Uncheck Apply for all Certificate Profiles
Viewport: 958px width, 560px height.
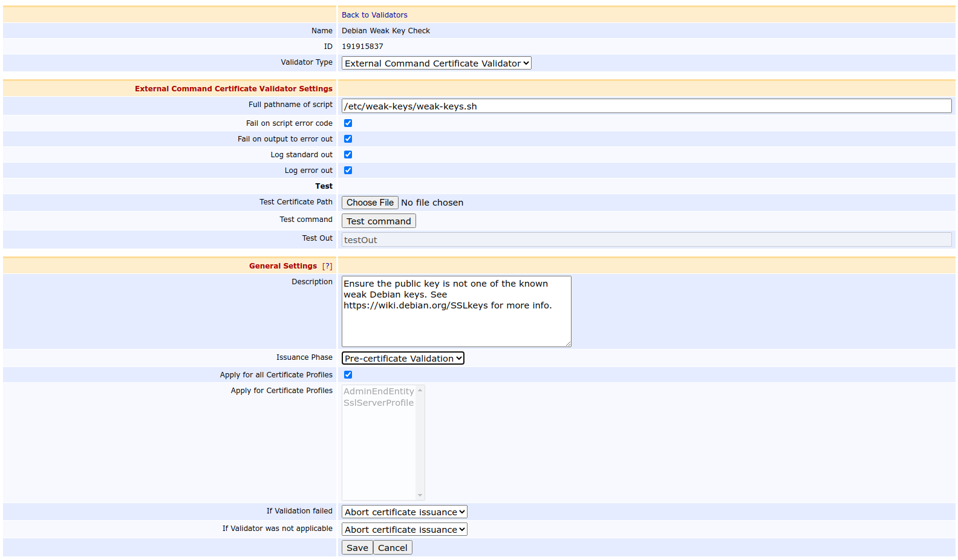348,375
